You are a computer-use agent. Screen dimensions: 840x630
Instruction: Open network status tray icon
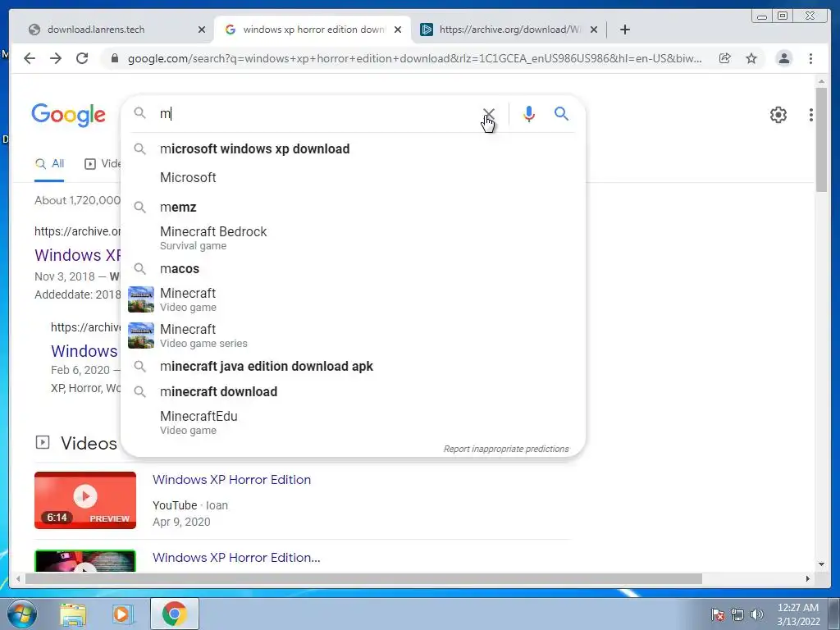[737, 614]
